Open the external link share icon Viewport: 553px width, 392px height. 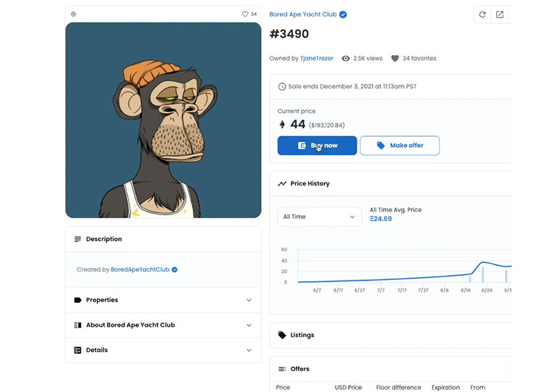(499, 14)
